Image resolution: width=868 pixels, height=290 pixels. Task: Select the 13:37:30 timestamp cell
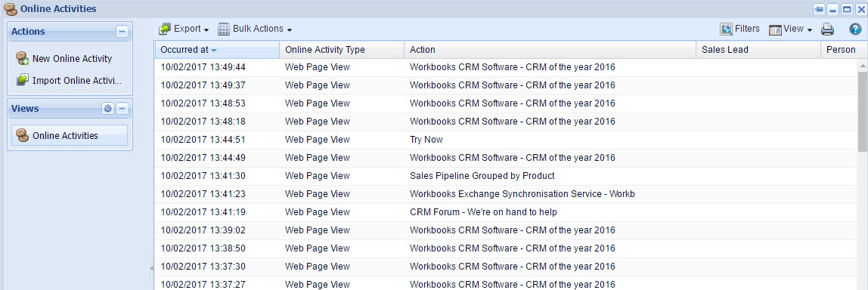pyautogui.click(x=203, y=267)
